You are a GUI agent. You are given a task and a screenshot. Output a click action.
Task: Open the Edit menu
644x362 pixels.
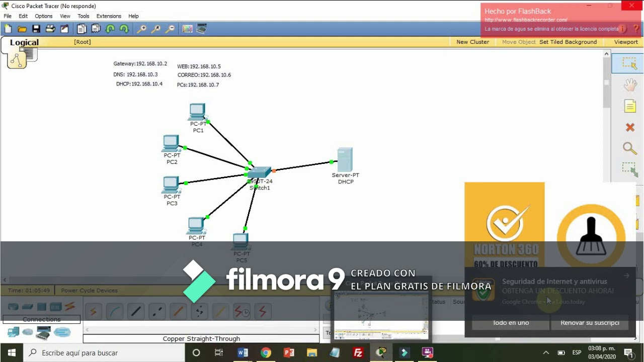23,16
